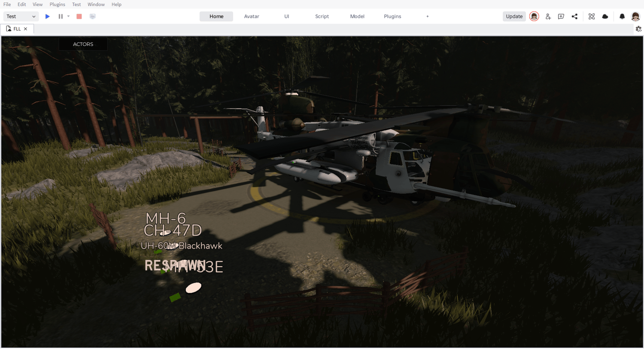644x362 pixels.
Task: Invite a collaborator with the add-person icon
Action: coord(548,16)
